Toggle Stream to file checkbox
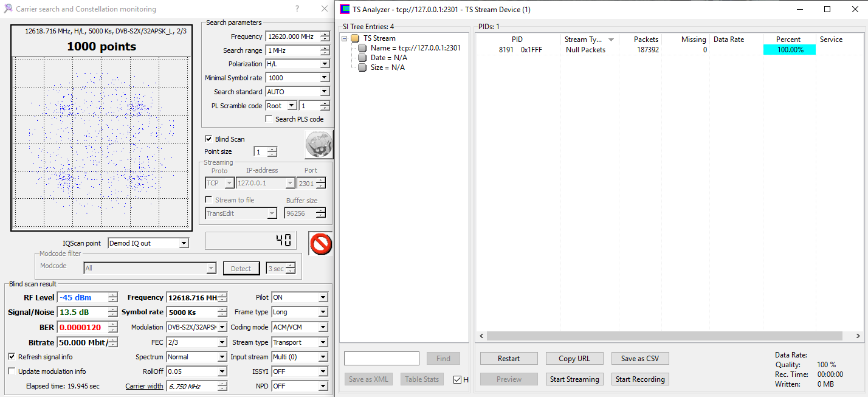868x397 pixels. point(209,200)
